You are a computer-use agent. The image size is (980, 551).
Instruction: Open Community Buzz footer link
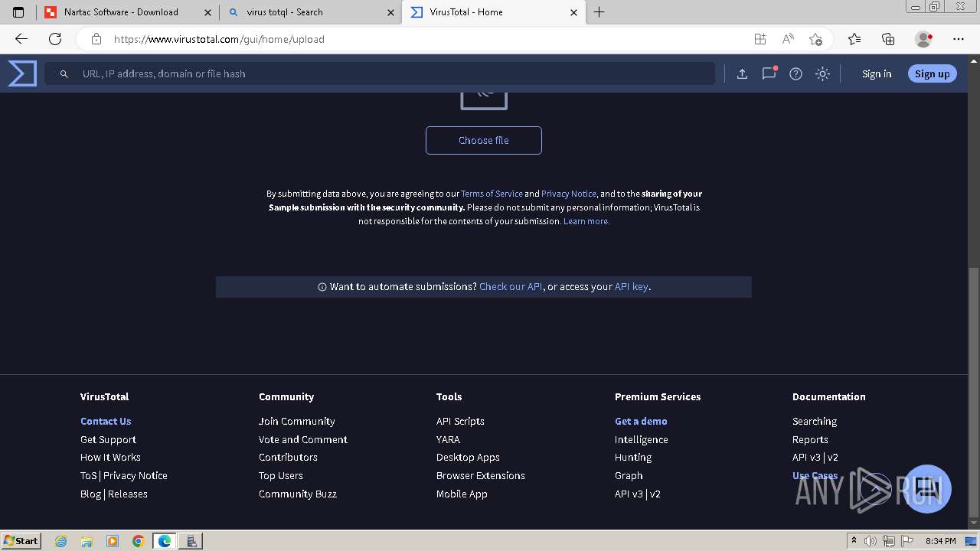[298, 494]
